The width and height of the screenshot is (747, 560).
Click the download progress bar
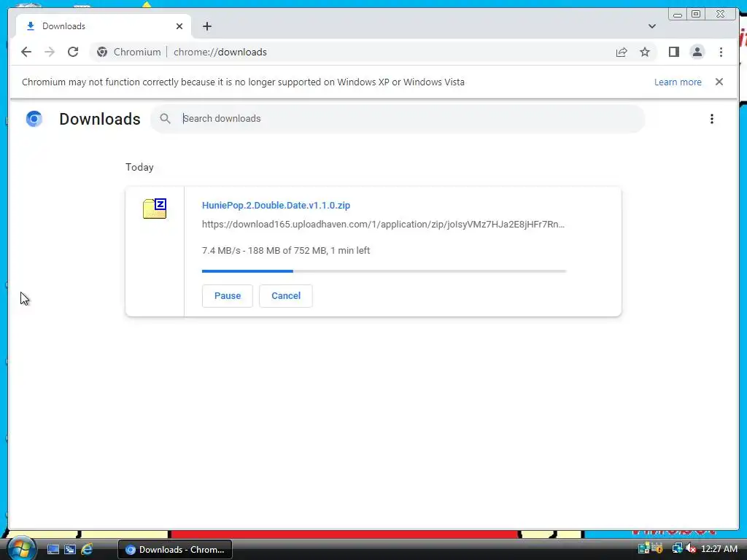click(384, 271)
